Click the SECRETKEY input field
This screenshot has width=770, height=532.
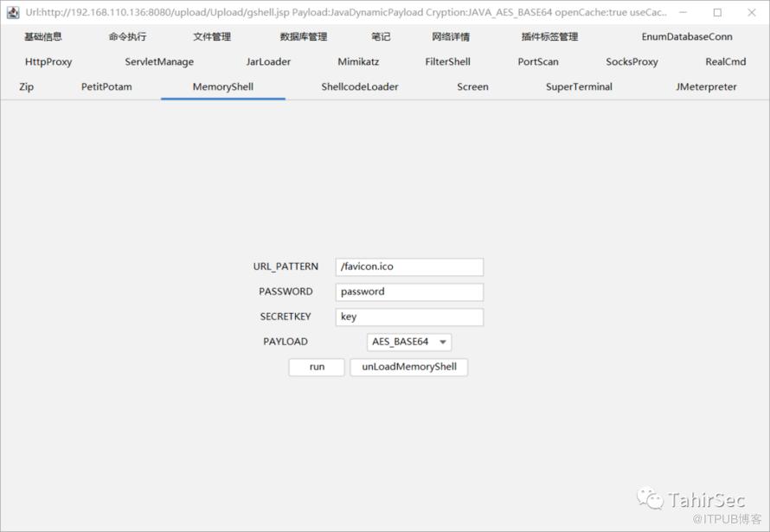(409, 317)
